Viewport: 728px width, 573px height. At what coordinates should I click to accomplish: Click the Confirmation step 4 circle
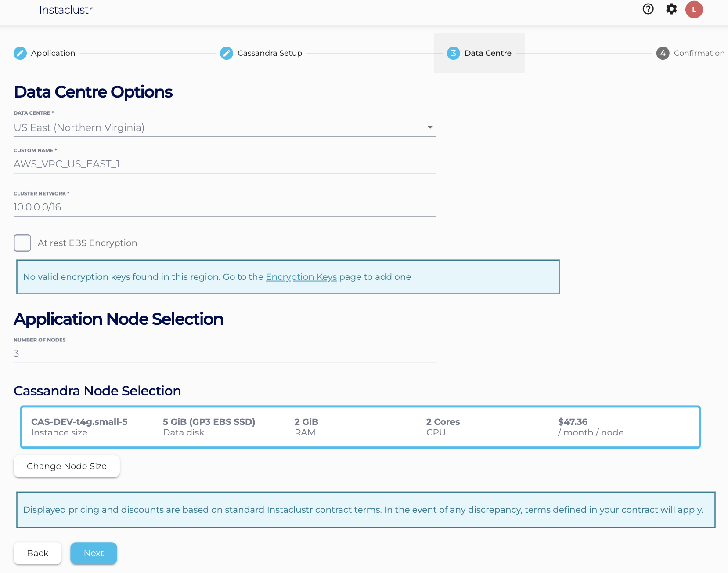pyautogui.click(x=663, y=53)
